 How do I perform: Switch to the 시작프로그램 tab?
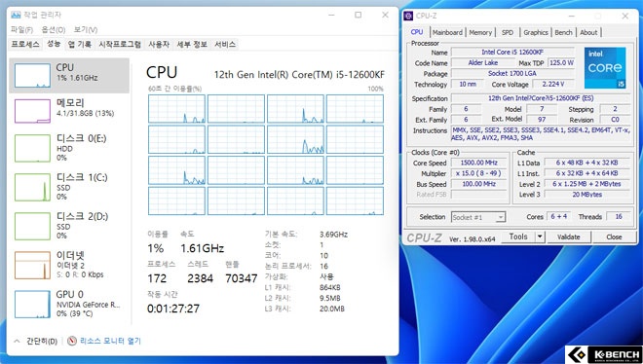120,44
